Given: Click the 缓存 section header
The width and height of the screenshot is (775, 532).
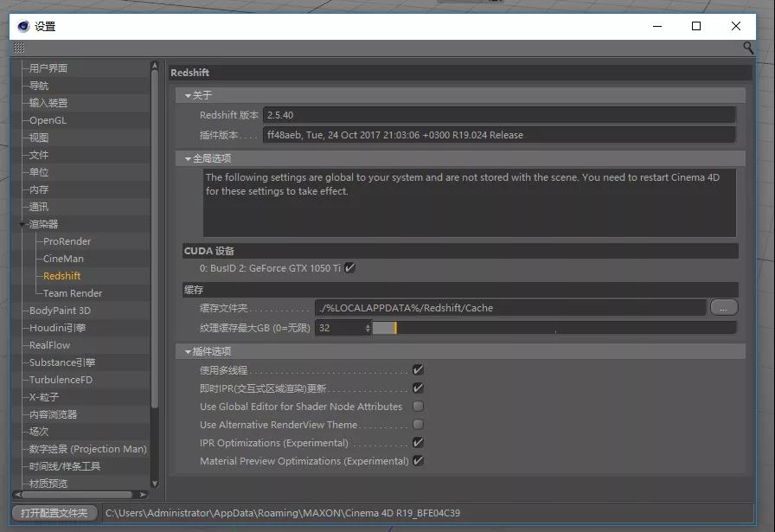Looking at the screenshot, I should point(460,290).
